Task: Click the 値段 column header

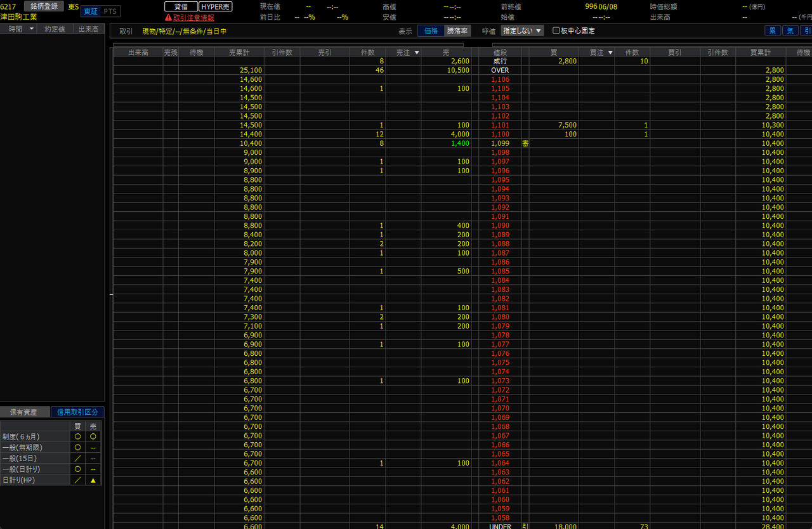Action: pyautogui.click(x=500, y=53)
